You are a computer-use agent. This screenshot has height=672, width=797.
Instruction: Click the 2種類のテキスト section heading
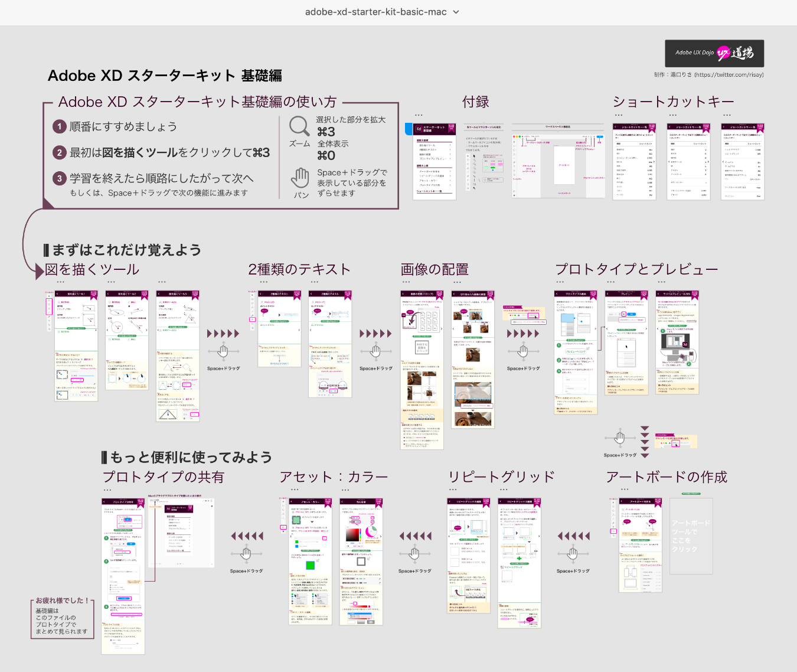pyautogui.click(x=299, y=270)
